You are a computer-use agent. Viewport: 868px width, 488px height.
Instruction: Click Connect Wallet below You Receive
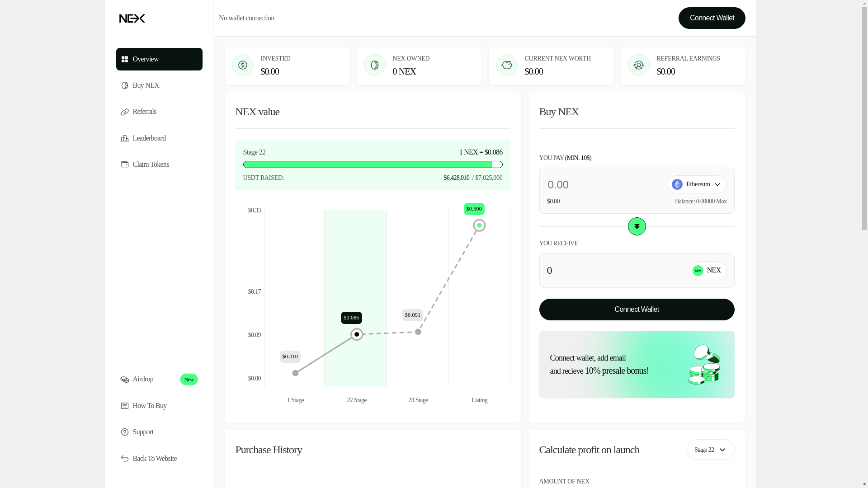click(x=637, y=310)
